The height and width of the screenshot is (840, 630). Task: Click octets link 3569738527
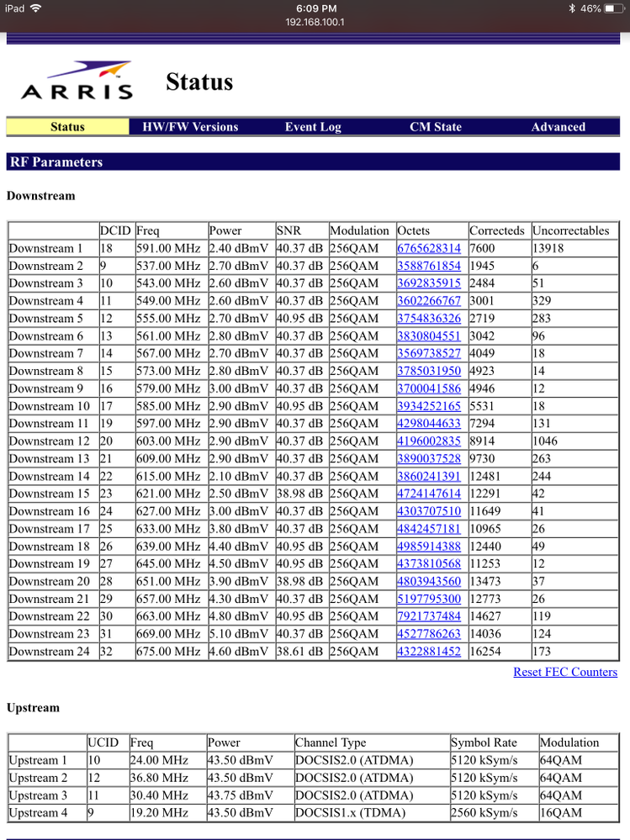429,353
